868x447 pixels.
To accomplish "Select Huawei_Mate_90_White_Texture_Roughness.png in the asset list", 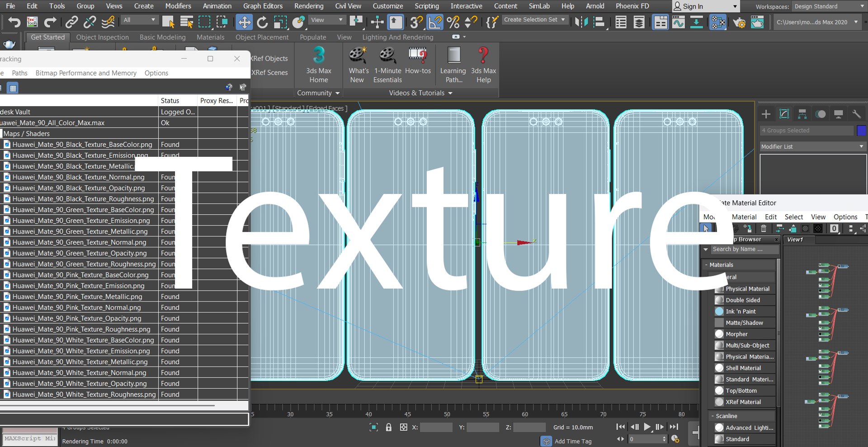I will [x=84, y=394].
